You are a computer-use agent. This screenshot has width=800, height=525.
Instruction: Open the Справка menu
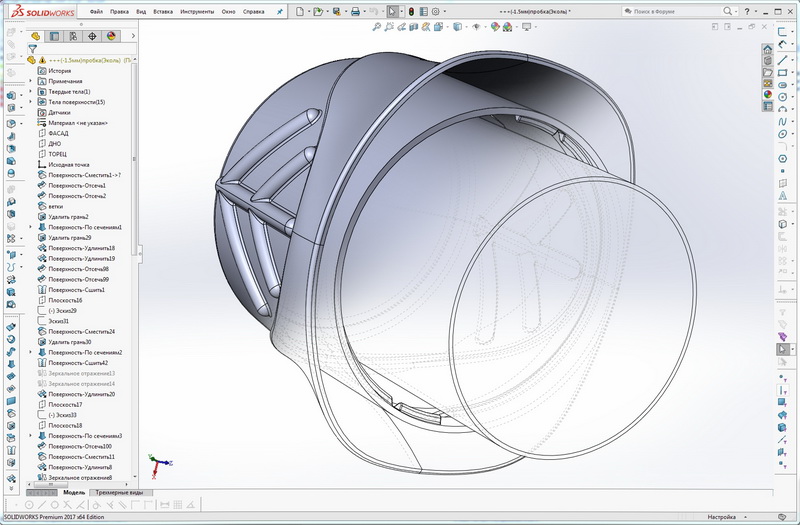[x=254, y=11]
